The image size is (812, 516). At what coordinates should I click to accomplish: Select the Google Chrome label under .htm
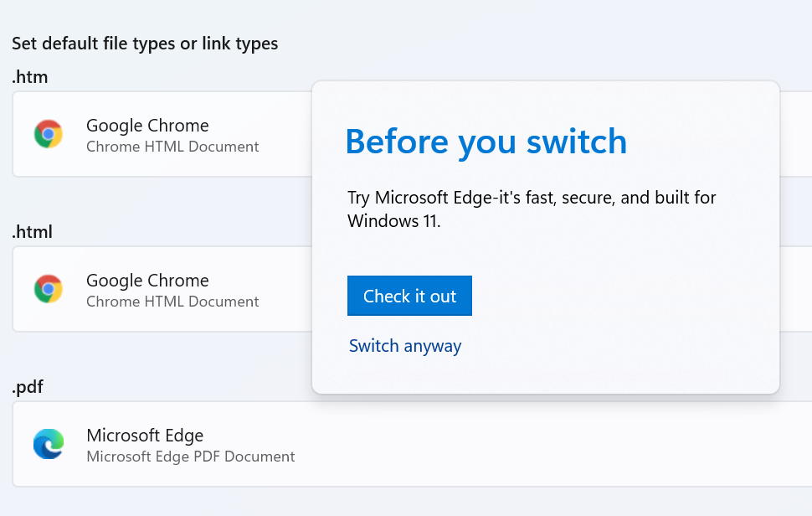[147, 126]
